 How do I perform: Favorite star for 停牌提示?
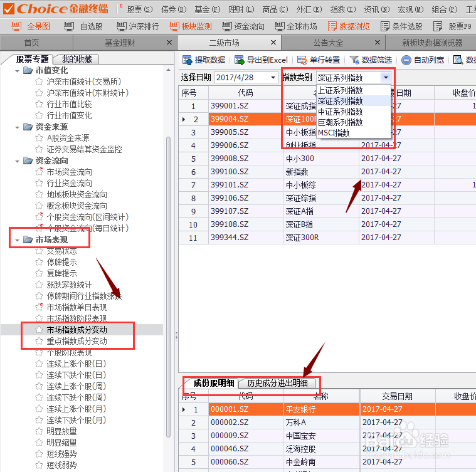(x=39, y=262)
